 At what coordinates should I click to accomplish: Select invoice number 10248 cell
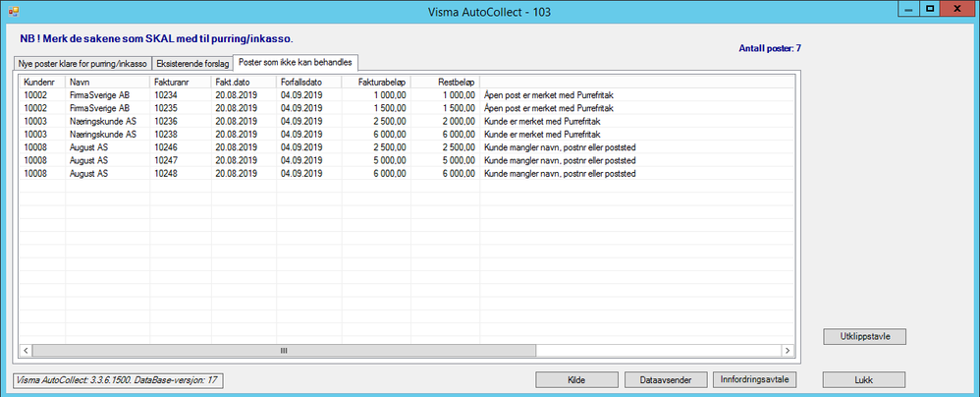[166, 174]
